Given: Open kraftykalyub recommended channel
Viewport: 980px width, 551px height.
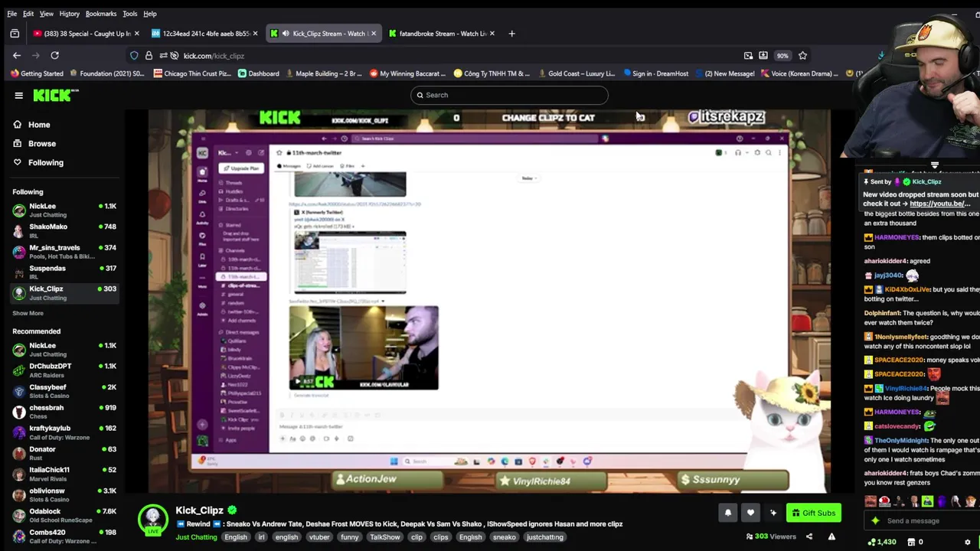Looking at the screenshot, I should click(64, 432).
